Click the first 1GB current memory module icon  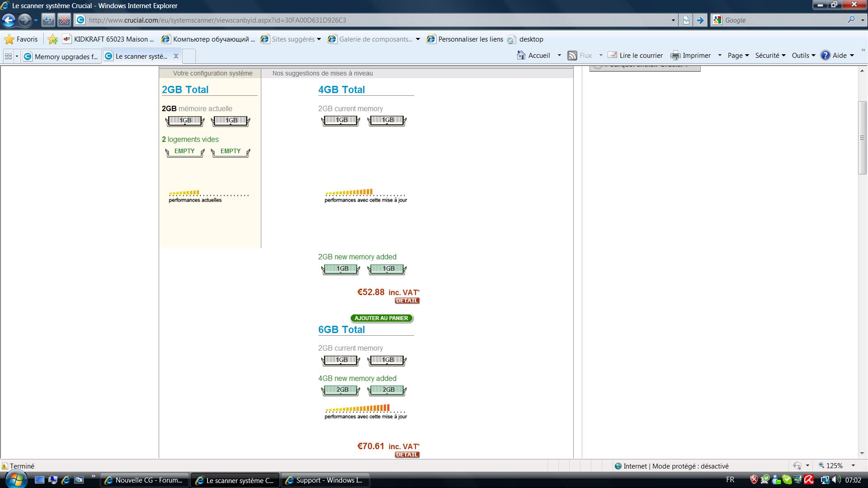(185, 121)
